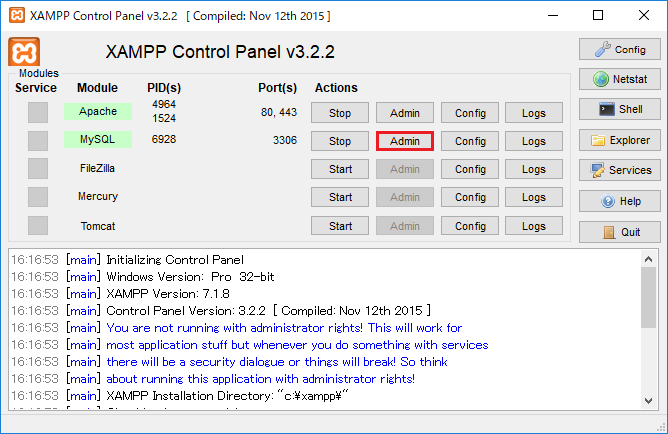Toggle the Mercury service checkbox

coord(38,197)
